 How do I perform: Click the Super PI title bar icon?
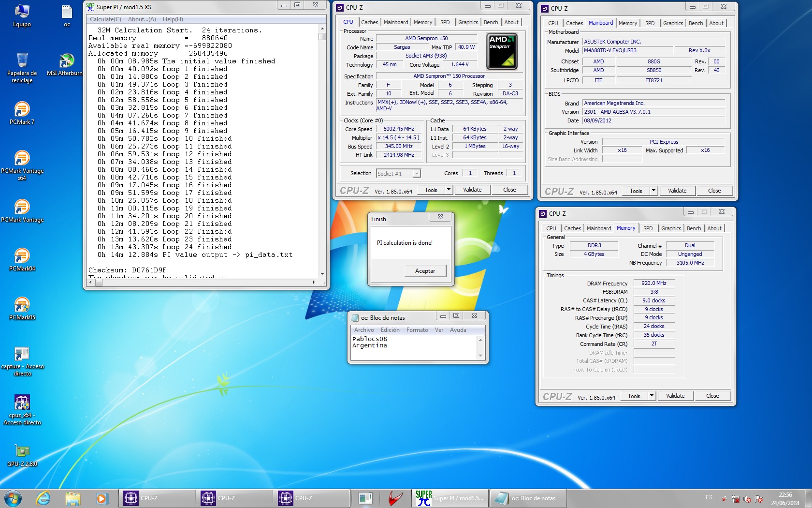tap(90, 7)
